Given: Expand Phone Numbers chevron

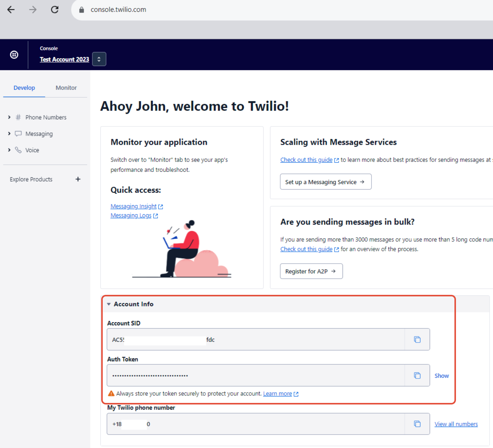Looking at the screenshot, I should click(x=9, y=117).
